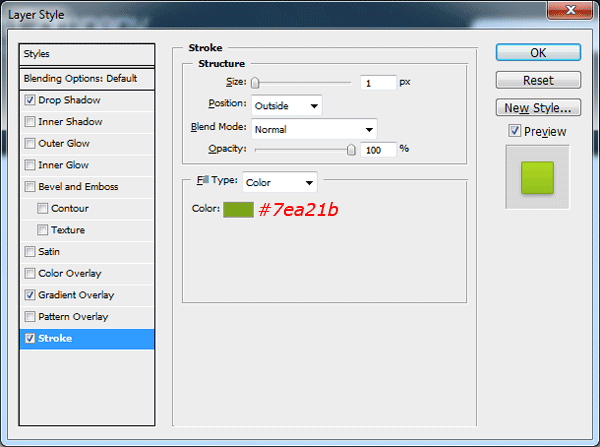Select the Stroke label in the list
The height and width of the screenshot is (447, 600).
click(55, 338)
